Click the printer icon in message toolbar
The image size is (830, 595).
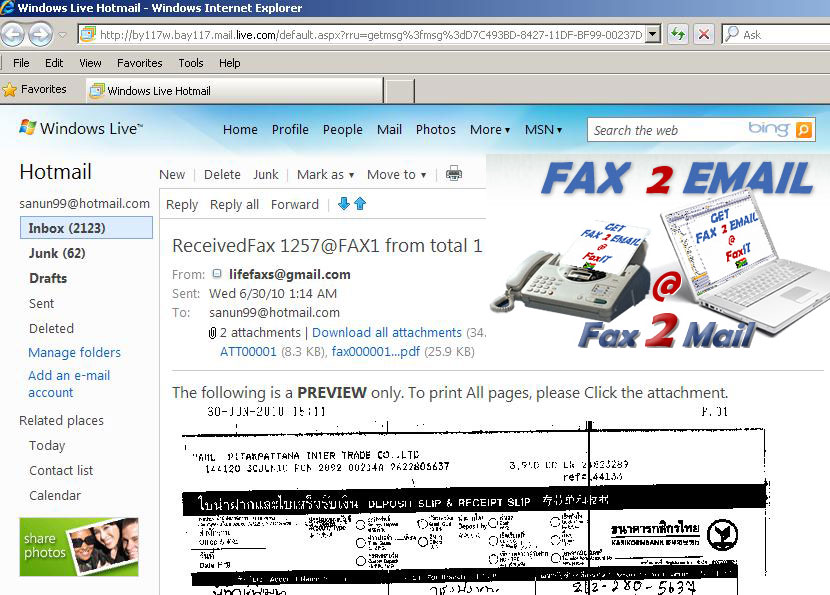click(x=454, y=174)
